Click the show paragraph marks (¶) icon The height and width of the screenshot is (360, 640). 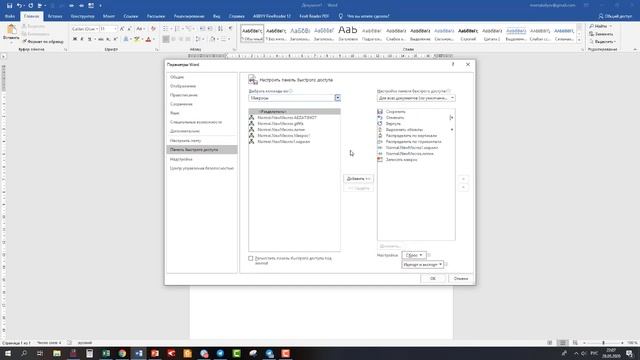pyautogui.click(x=230, y=29)
